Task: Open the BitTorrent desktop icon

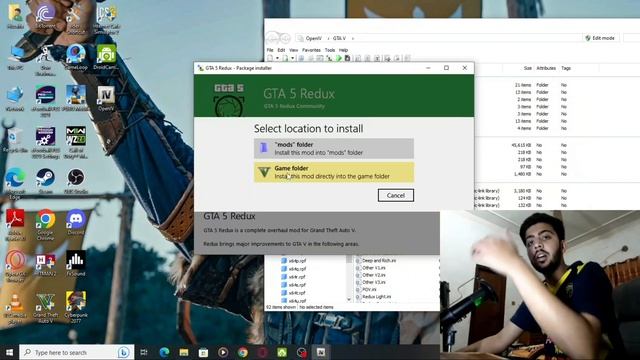Action: point(45,17)
